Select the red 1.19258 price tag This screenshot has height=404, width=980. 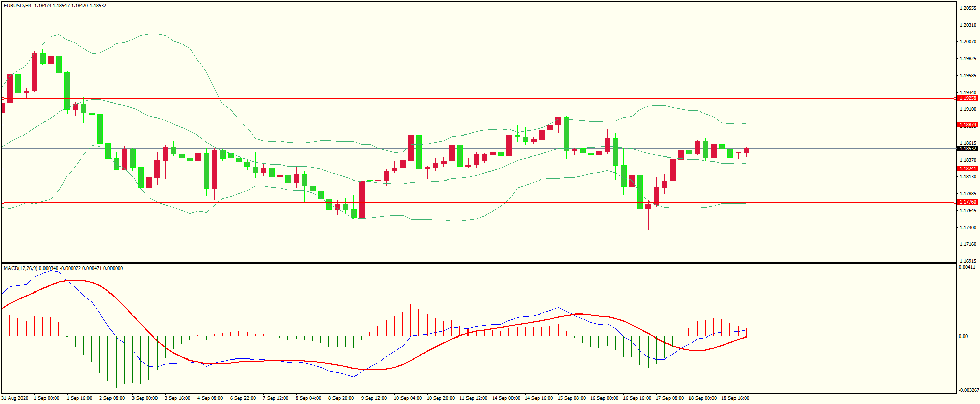(x=968, y=98)
